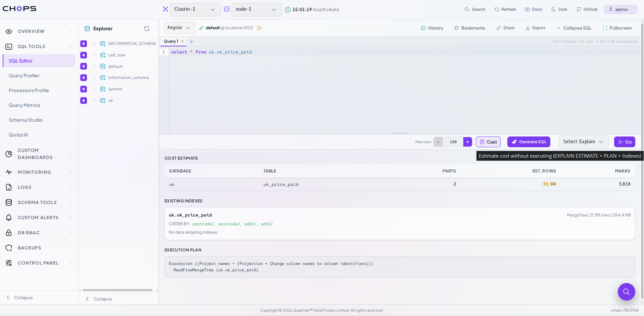The height and width of the screenshot is (316, 644).
Task: Click the Explorer horizontal scrollbar
Action: (118, 290)
